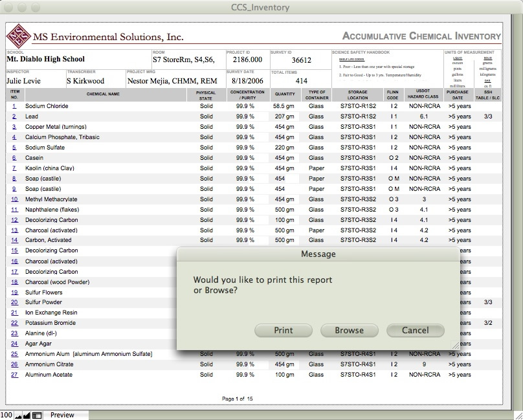Screen dimensions: 523x420
Task: Click item link 21 for Ion Exchange Resin
Action: (14, 313)
